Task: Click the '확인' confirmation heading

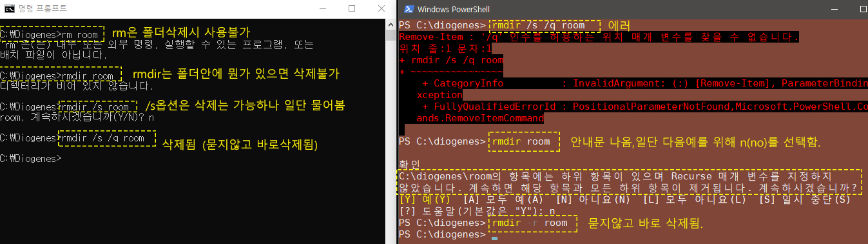Action: 409,164
